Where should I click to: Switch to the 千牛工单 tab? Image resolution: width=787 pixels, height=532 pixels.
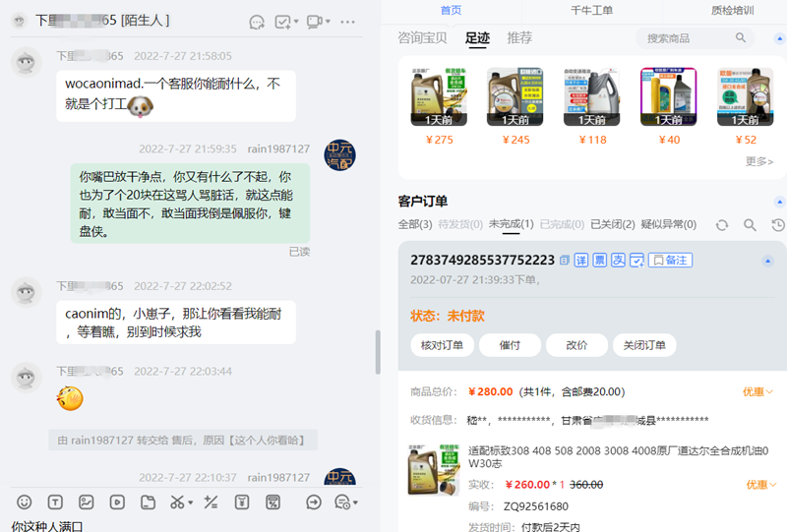click(x=591, y=10)
